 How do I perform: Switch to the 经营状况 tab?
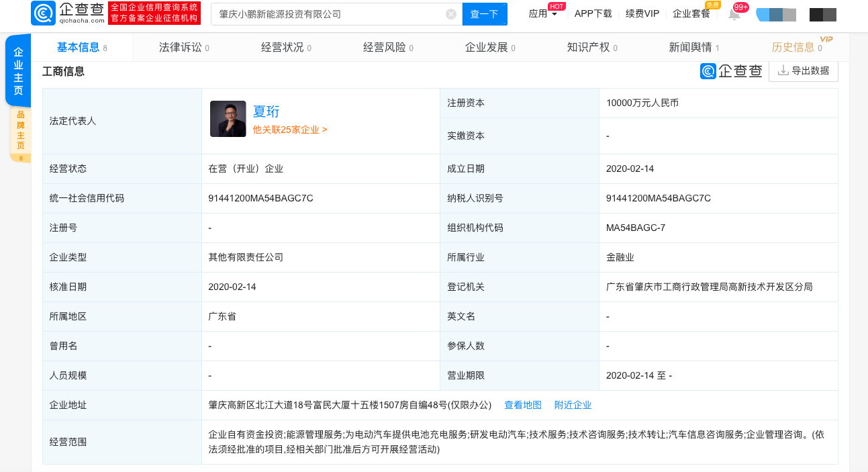coord(286,47)
